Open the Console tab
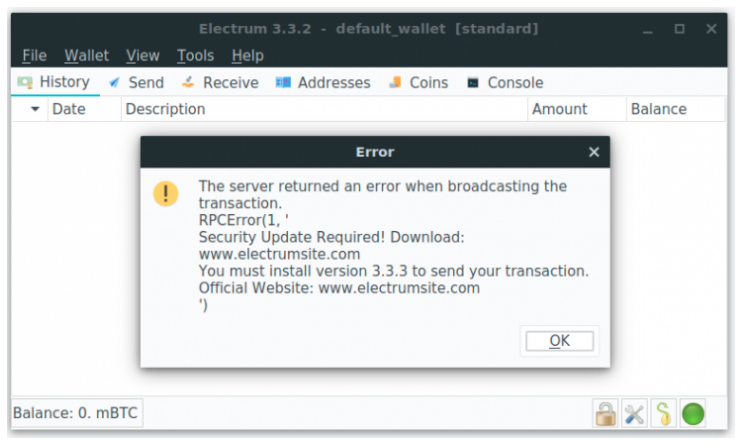This screenshot has height=446, width=738. tap(505, 83)
